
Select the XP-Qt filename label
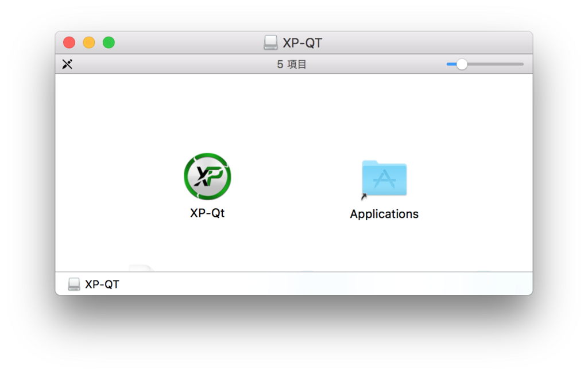207,214
